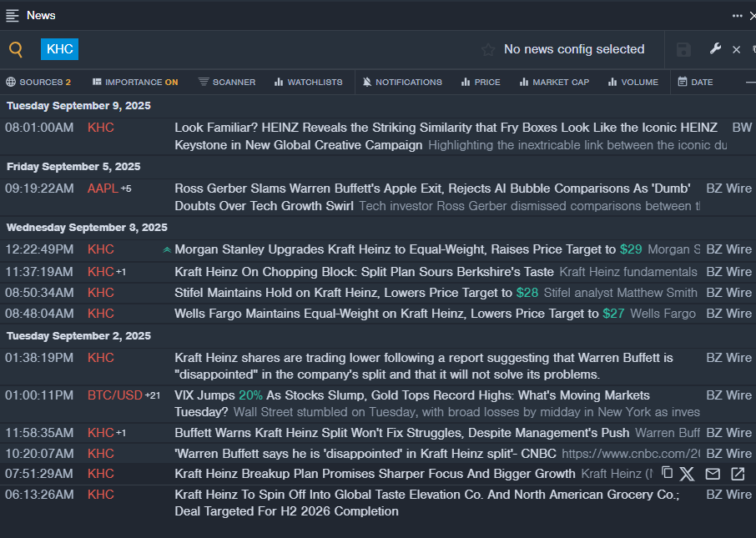
Task: Copy the Breakup Plan headline using copy icon
Action: coord(667,473)
